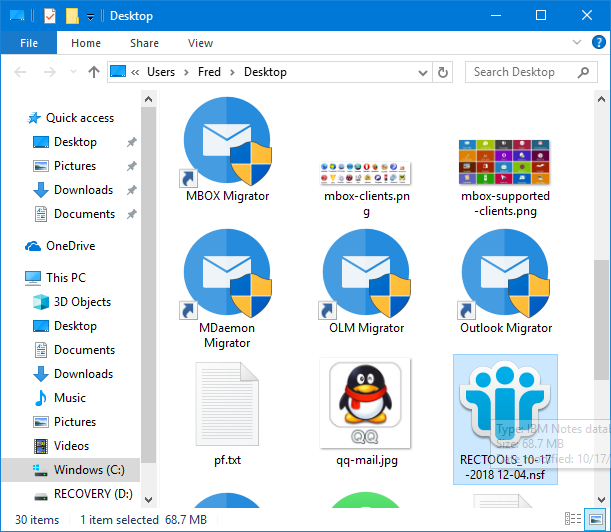Screen dimensions: 611x532
Task: Go back with the Back arrow
Action: tap(20, 72)
